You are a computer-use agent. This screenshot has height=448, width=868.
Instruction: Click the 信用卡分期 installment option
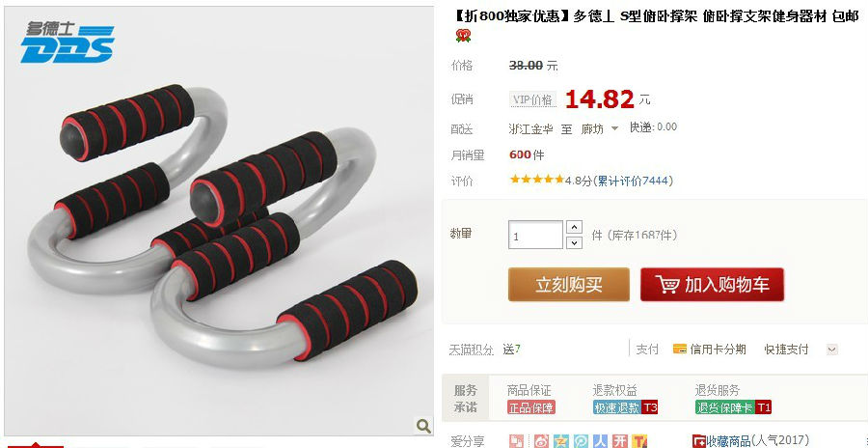point(710,350)
